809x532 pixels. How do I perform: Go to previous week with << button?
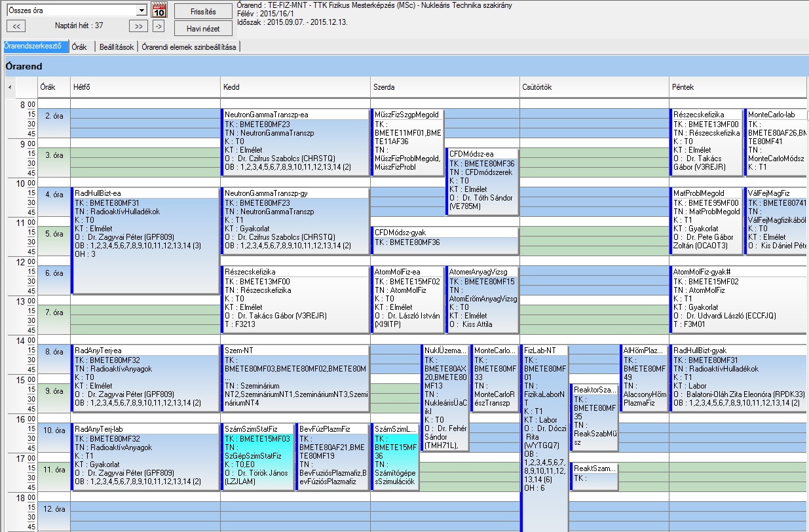click(x=16, y=26)
